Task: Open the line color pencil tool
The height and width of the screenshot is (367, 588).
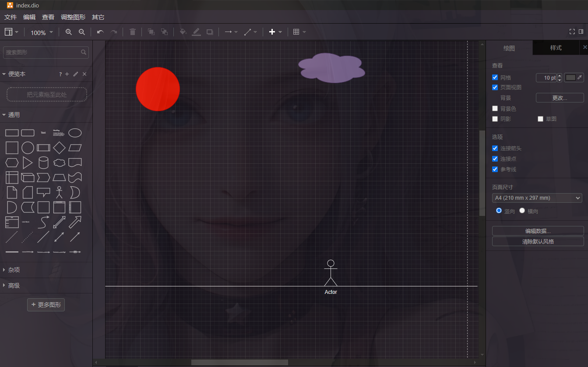Action: 197,32
